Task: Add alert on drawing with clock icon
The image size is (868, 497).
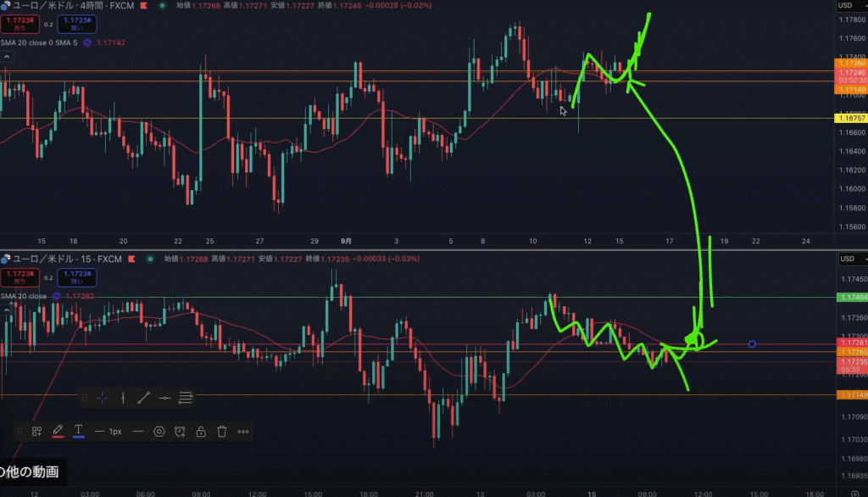Action: point(180,432)
